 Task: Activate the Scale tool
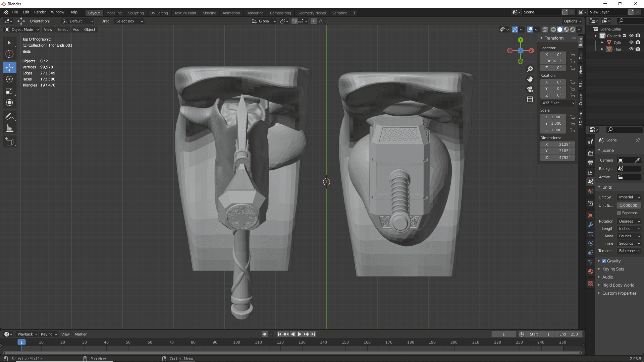[9, 91]
